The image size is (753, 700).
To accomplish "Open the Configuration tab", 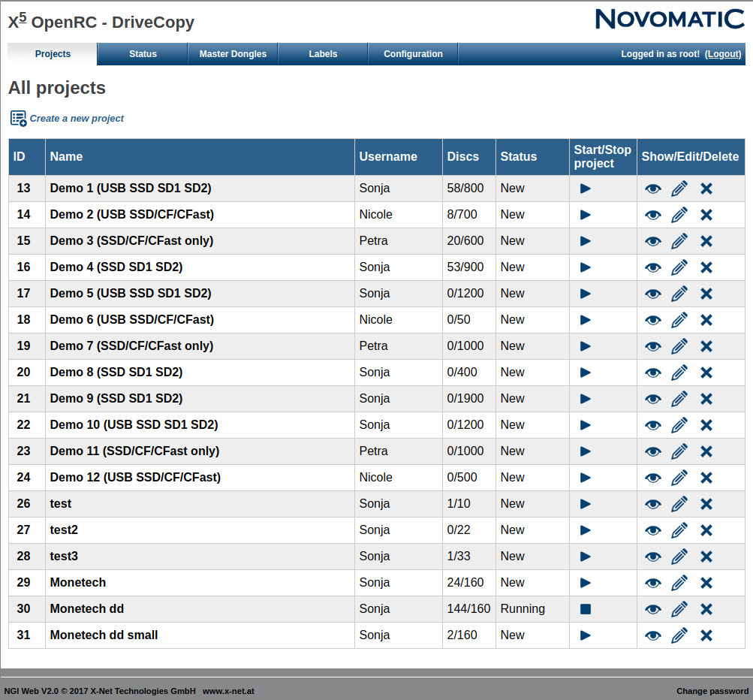I will click(x=413, y=54).
